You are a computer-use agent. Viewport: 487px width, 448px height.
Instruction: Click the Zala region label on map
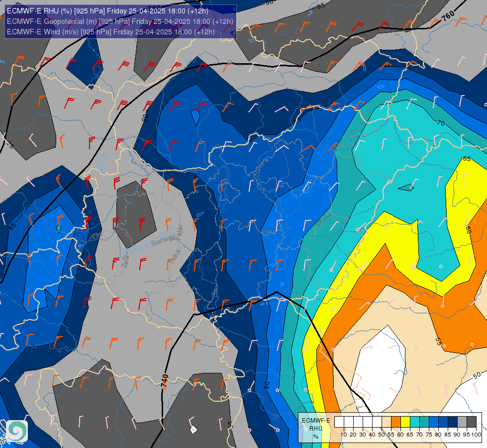pos(126,262)
